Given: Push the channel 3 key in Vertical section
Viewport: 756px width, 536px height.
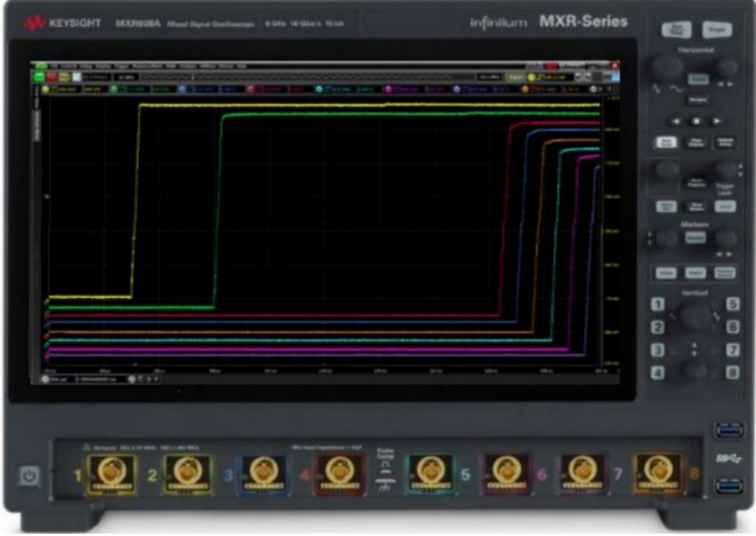Looking at the screenshot, I should [x=657, y=350].
